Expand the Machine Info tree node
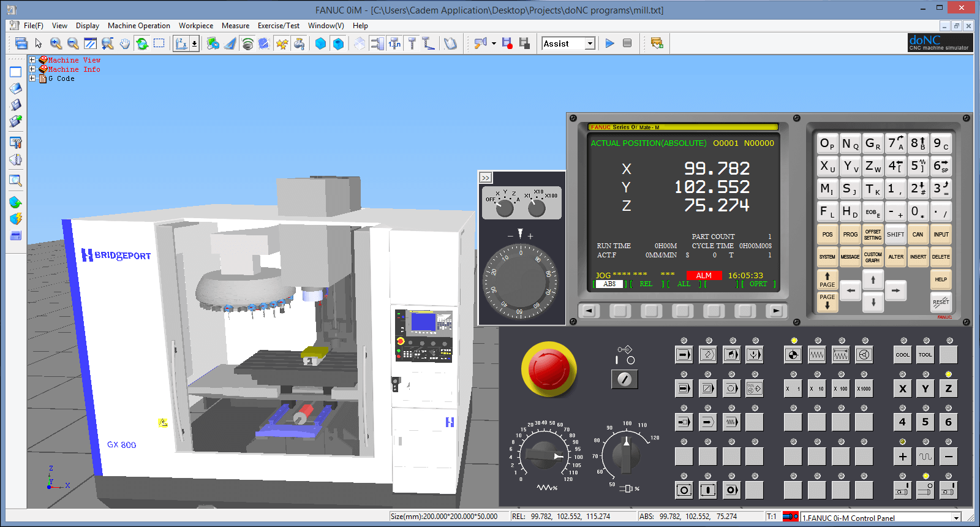 (x=32, y=69)
